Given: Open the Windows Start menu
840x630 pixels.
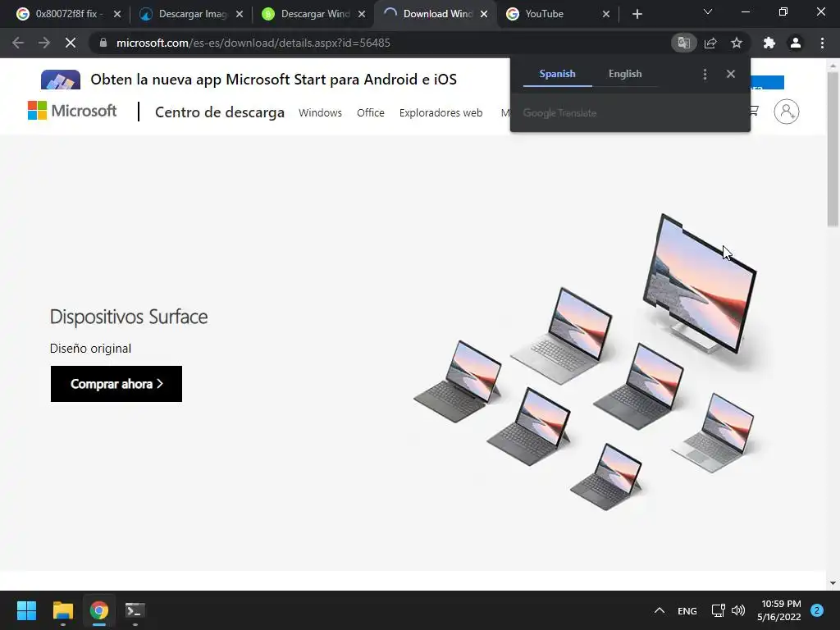Looking at the screenshot, I should click(x=26, y=610).
